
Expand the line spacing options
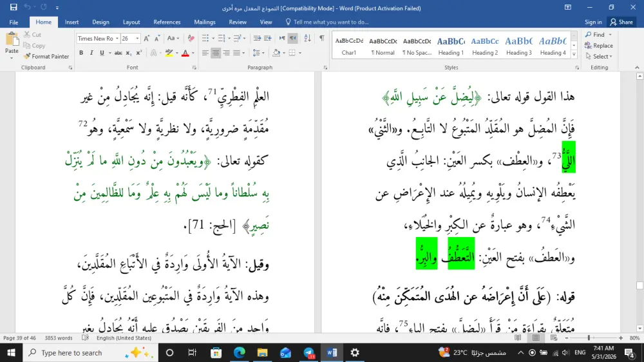pyautogui.click(x=258, y=53)
